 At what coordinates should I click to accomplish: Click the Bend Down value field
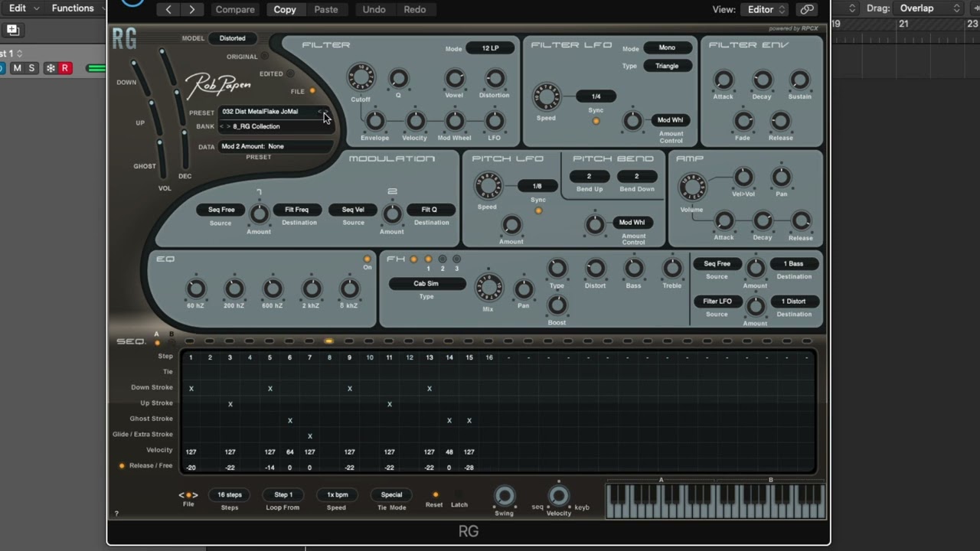tap(636, 176)
